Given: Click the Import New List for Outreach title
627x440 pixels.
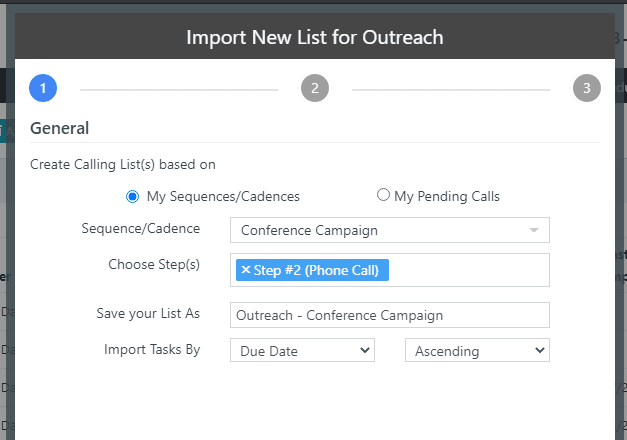Looking at the screenshot, I should click(314, 37).
